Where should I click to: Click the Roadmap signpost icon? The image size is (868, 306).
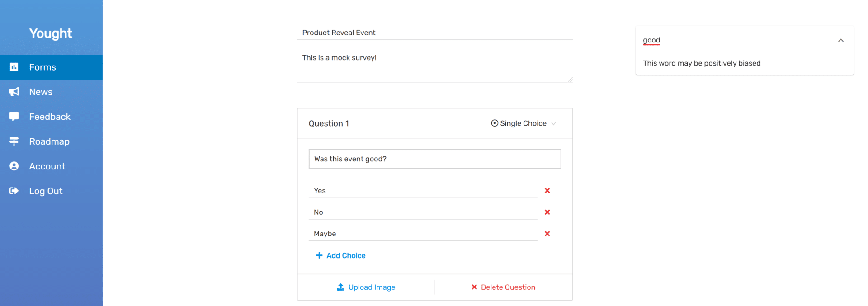[x=14, y=141]
